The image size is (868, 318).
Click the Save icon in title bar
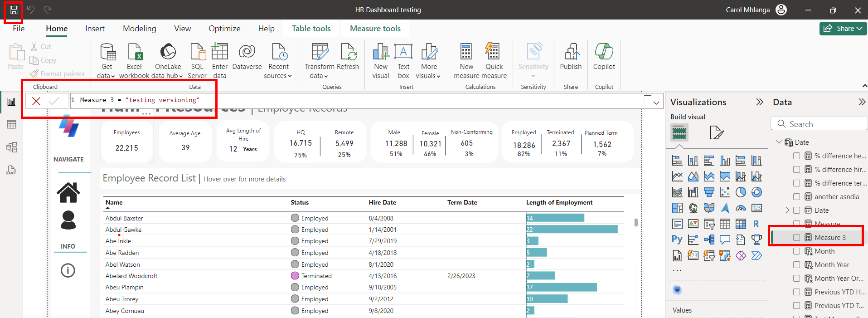coord(14,10)
